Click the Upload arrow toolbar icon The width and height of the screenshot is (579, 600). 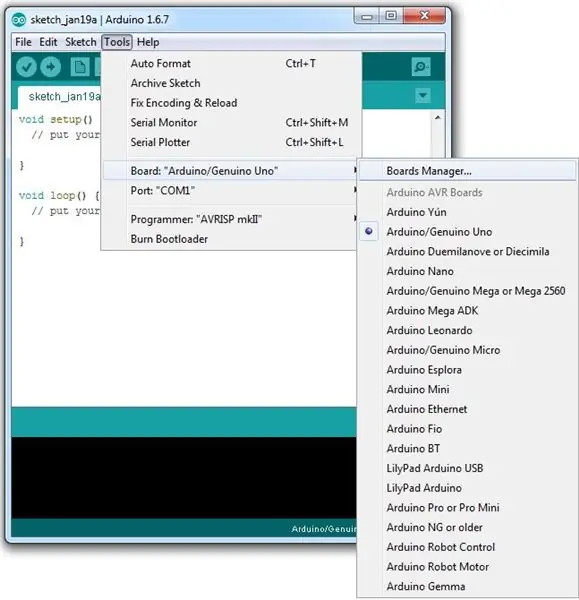pyautogui.click(x=51, y=67)
